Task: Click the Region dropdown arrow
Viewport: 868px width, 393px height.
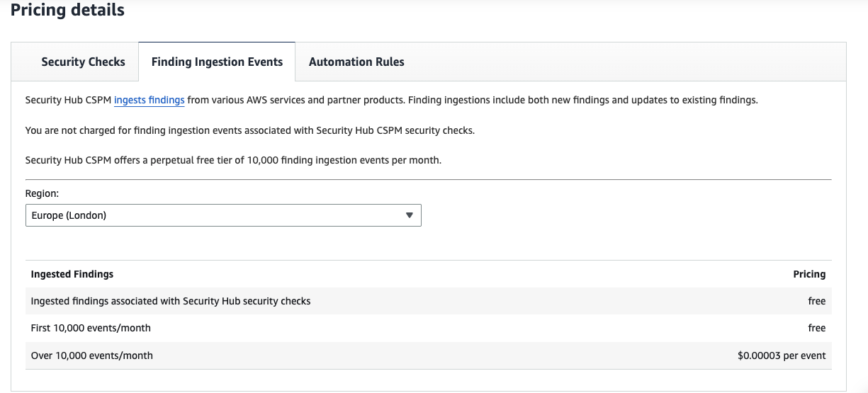Action: pos(409,215)
